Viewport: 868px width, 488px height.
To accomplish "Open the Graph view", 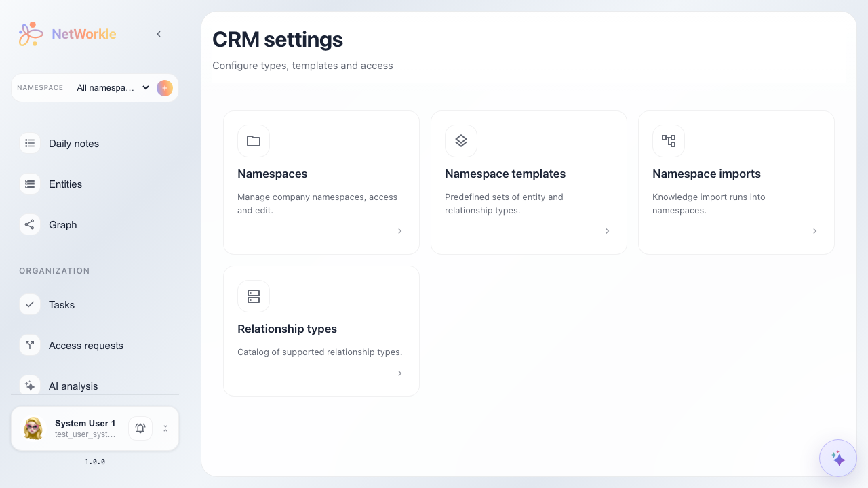I will coord(62,225).
